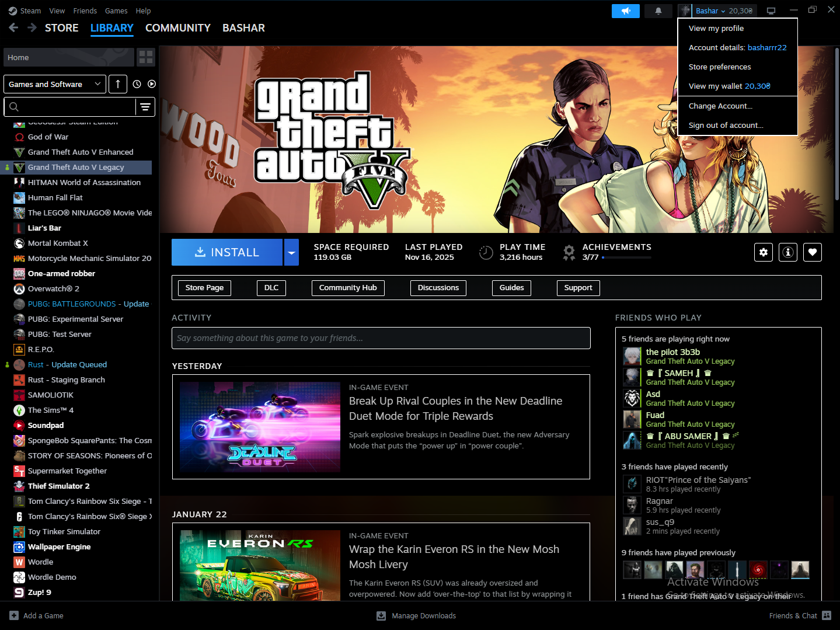Select PUBG: BATTLEGROUNDS - Update
The width and height of the screenshot is (840, 630).
[x=82, y=304]
